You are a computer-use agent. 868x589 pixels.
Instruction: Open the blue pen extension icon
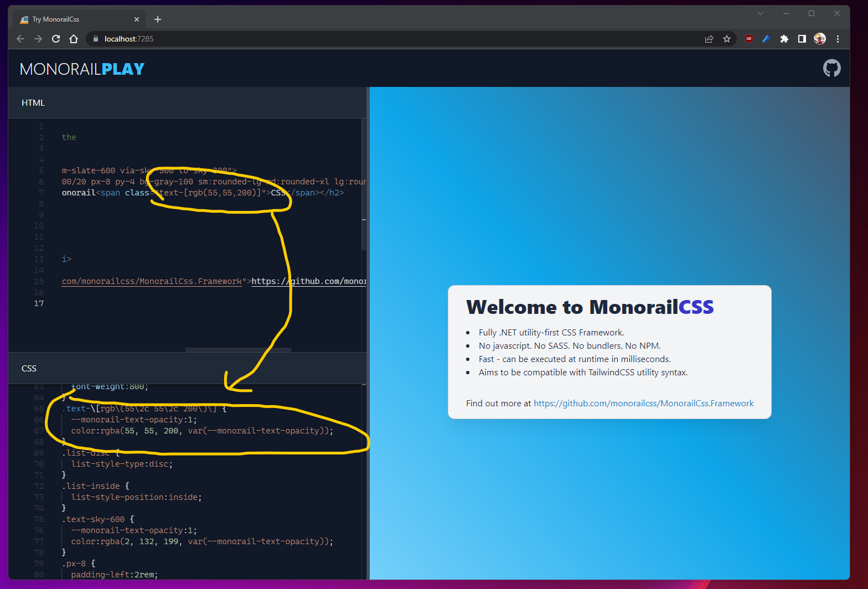[767, 39]
